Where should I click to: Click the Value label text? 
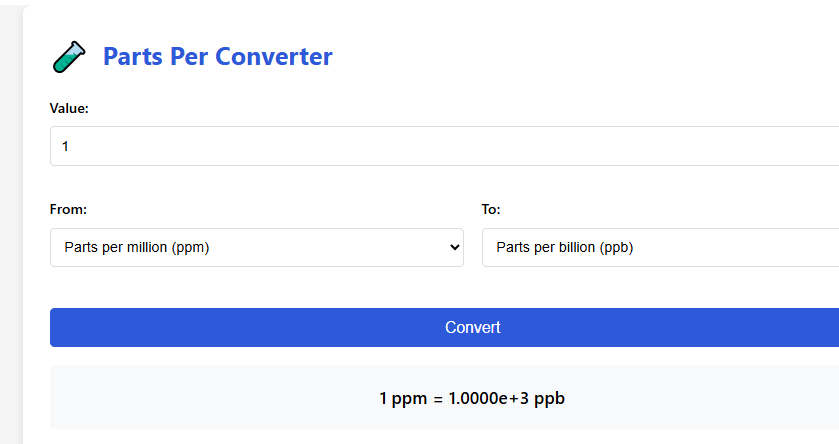pyautogui.click(x=69, y=108)
